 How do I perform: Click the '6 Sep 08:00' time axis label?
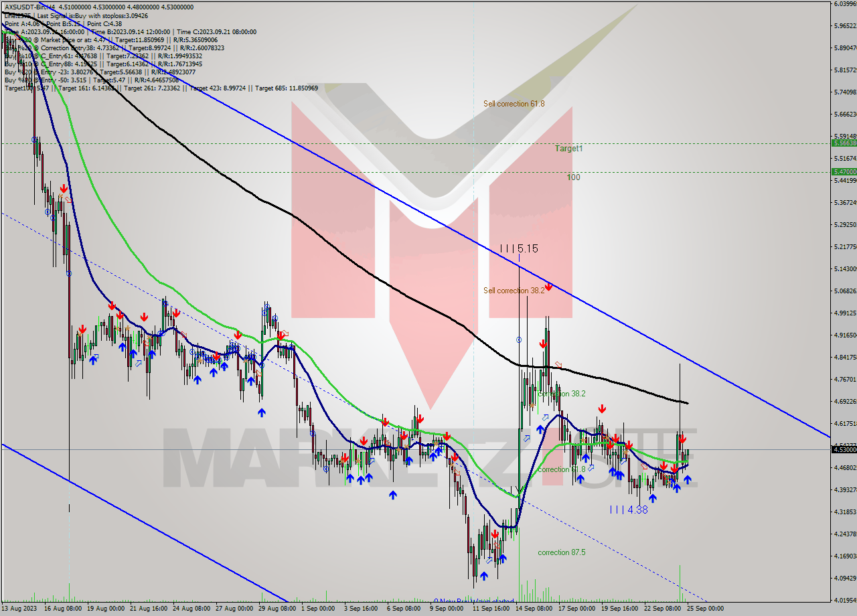point(404,609)
